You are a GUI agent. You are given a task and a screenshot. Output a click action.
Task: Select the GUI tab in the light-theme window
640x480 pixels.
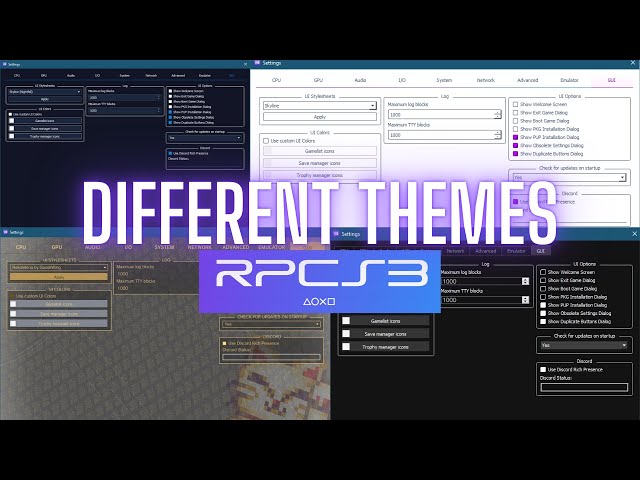pyautogui.click(x=611, y=80)
